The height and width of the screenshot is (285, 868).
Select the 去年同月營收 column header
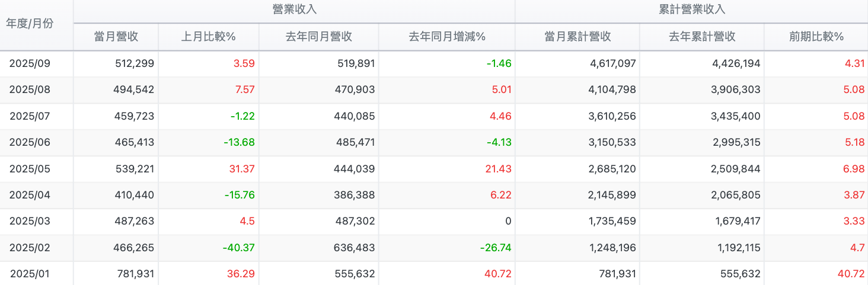pos(319,37)
